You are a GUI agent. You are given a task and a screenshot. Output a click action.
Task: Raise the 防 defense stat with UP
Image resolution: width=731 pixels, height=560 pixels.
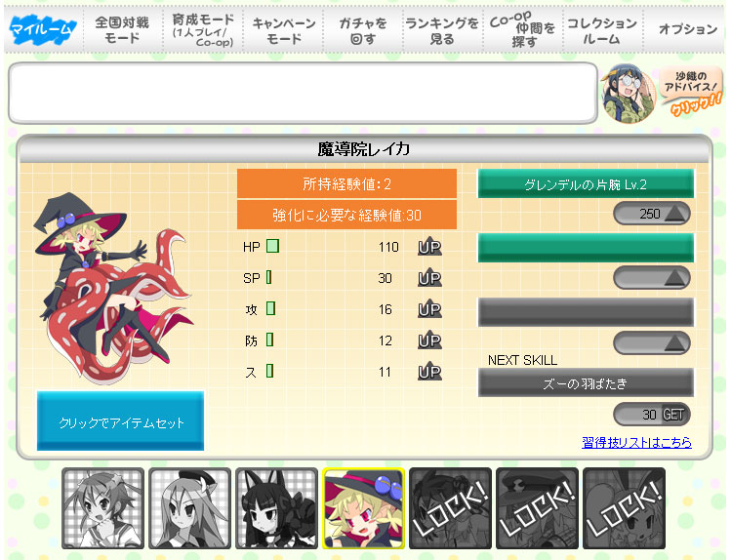click(x=429, y=340)
